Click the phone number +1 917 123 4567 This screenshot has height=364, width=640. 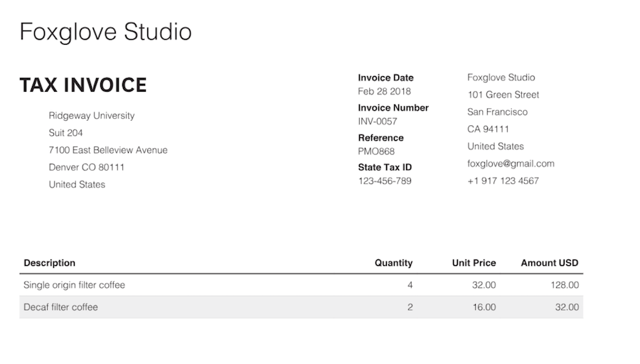pos(503,181)
